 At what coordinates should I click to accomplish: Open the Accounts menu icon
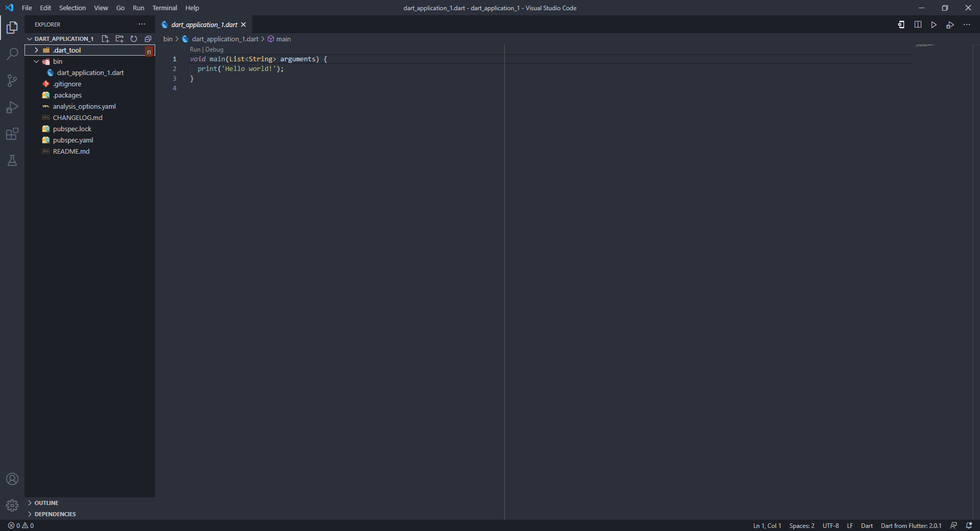point(12,479)
